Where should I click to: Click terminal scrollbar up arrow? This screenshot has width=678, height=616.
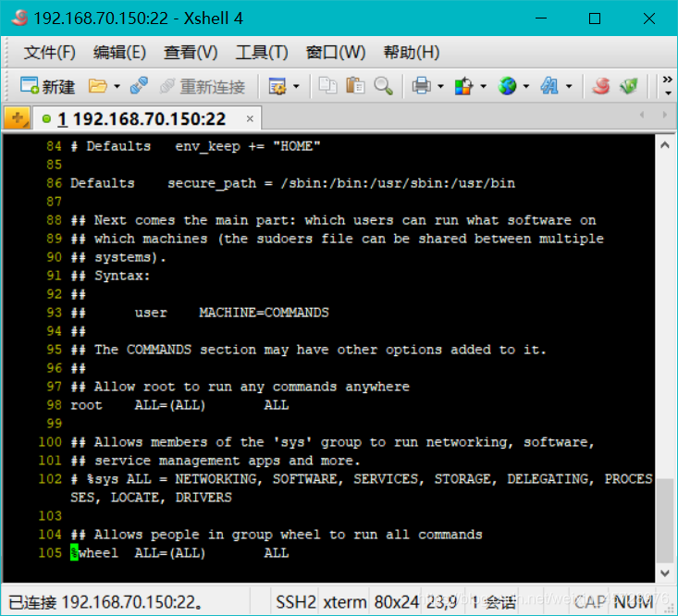[665, 146]
